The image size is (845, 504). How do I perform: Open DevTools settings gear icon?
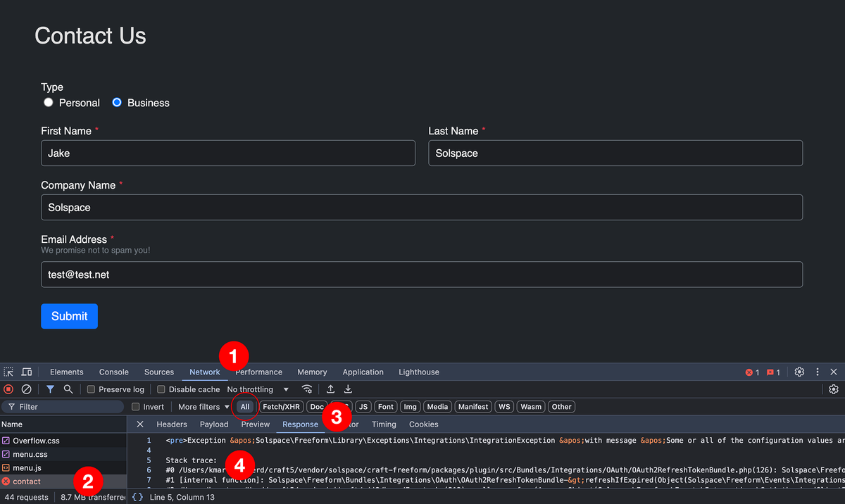(799, 372)
